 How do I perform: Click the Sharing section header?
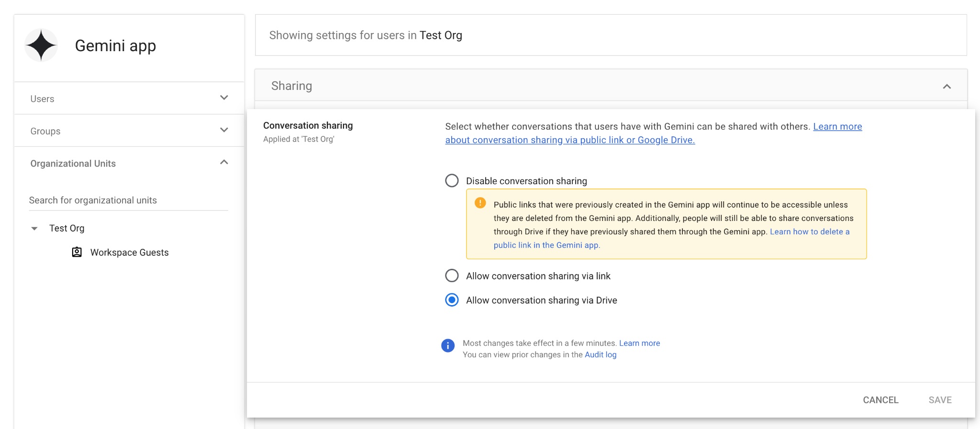tap(611, 86)
